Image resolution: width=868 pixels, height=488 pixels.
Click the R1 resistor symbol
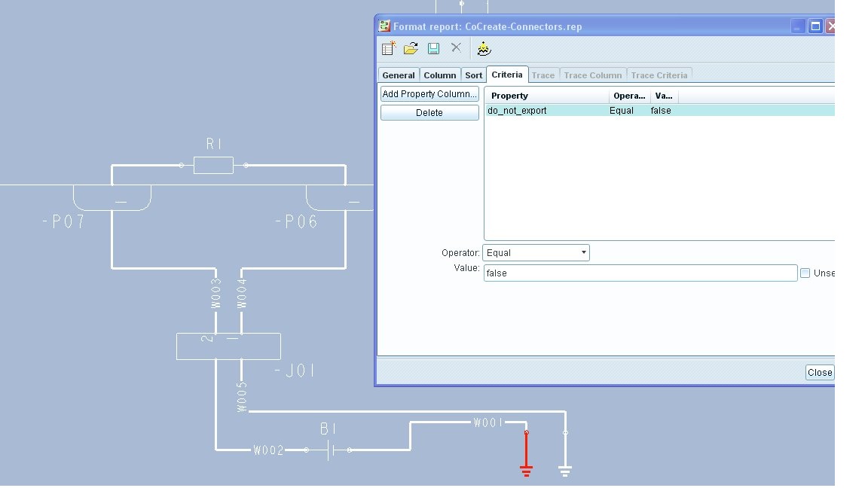(x=213, y=166)
